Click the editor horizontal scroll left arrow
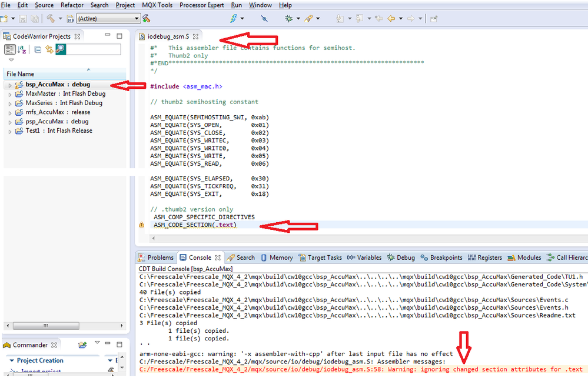 click(x=154, y=238)
